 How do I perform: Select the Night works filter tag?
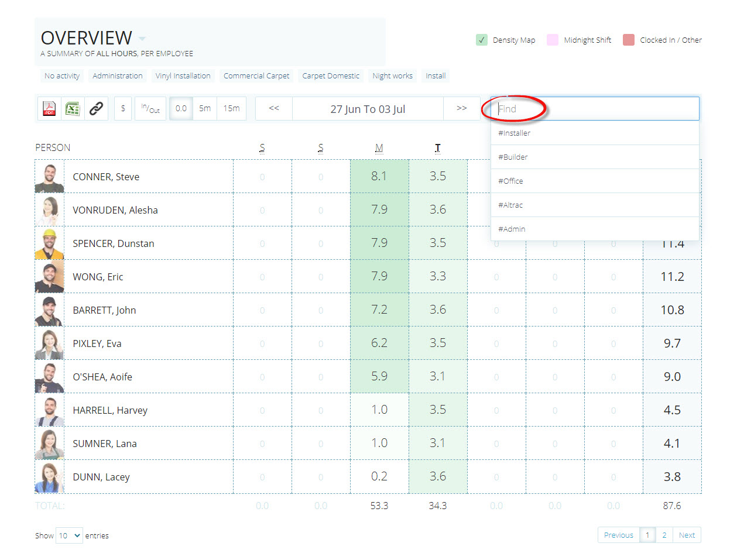tap(392, 76)
